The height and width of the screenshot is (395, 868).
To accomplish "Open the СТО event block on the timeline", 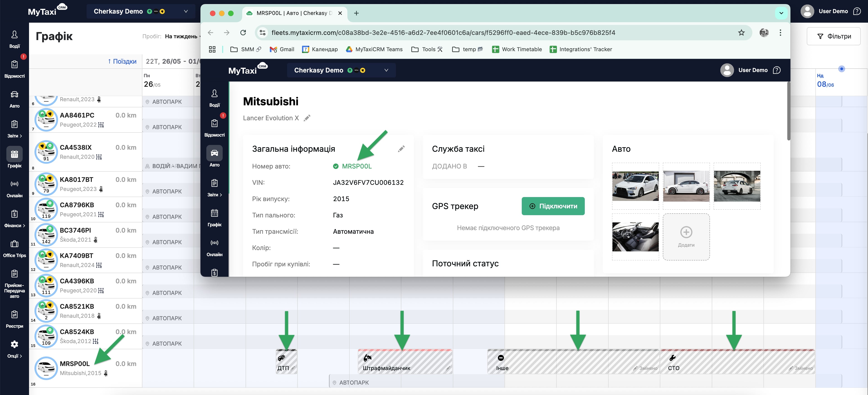I will coord(737,362).
